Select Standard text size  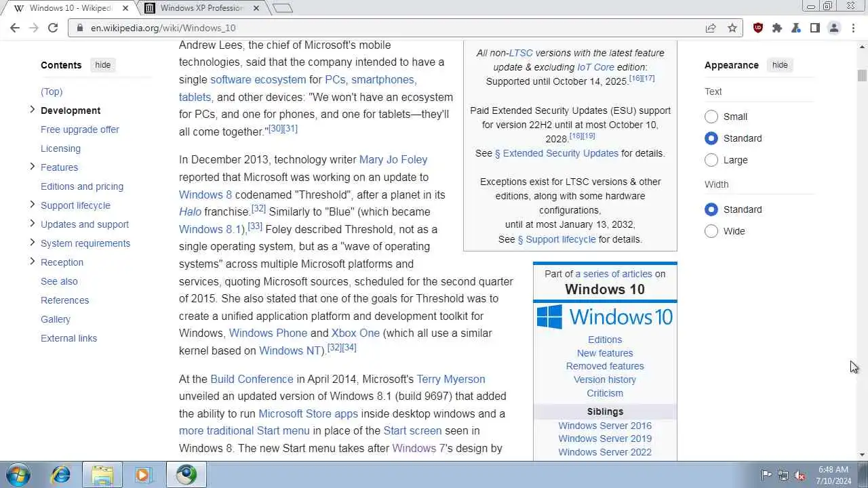pyautogui.click(x=711, y=138)
